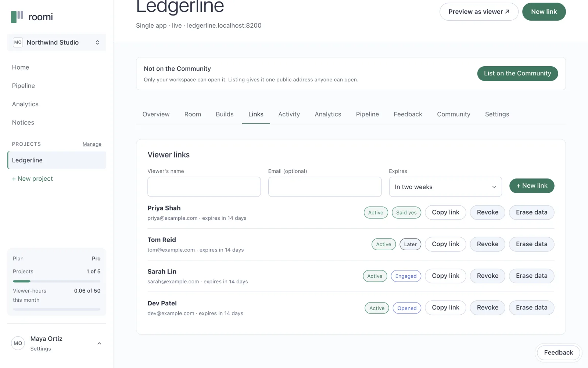
Task: Revoke Tom Reid's link
Action: 488,244
